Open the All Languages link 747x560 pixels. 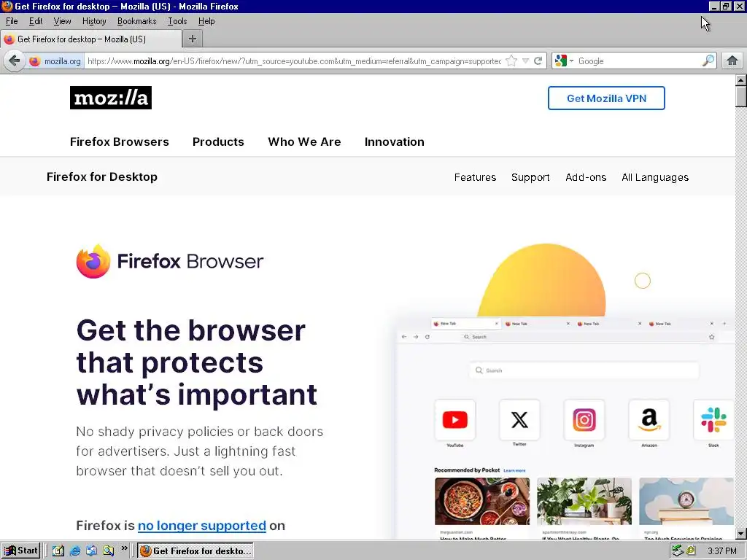[655, 177]
